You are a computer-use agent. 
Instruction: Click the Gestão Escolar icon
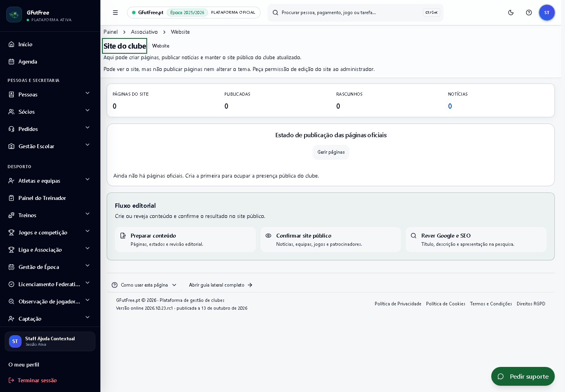coord(11,146)
